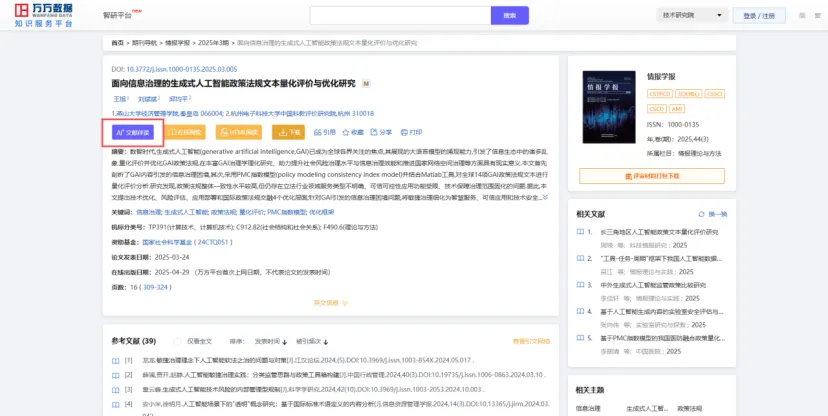Expand the 英文信息 section
828x416 pixels.
(x=328, y=302)
